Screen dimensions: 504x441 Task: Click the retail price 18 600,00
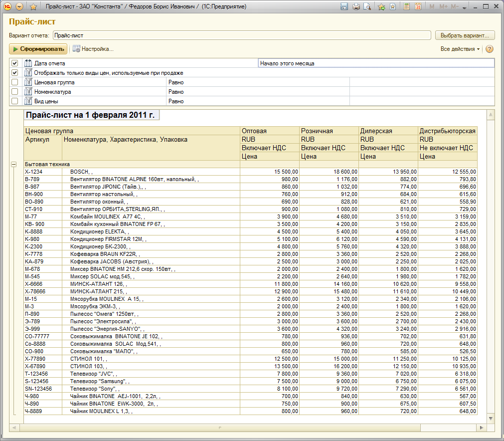[x=329, y=172]
